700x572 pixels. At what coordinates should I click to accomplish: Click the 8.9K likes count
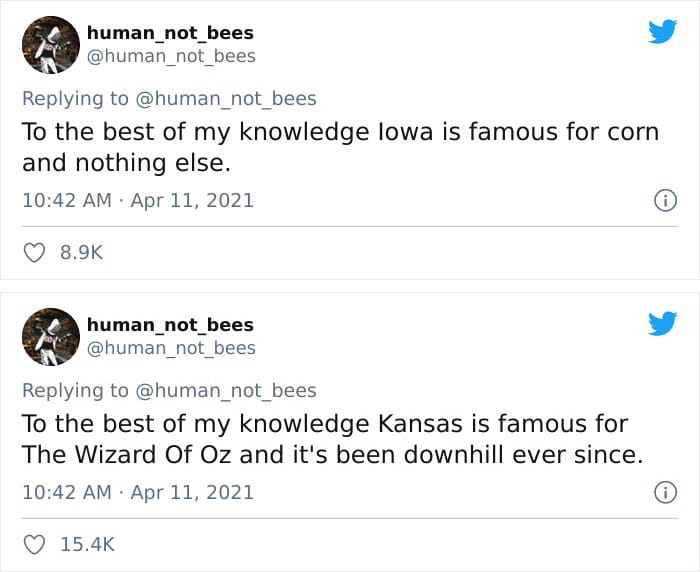coord(82,254)
